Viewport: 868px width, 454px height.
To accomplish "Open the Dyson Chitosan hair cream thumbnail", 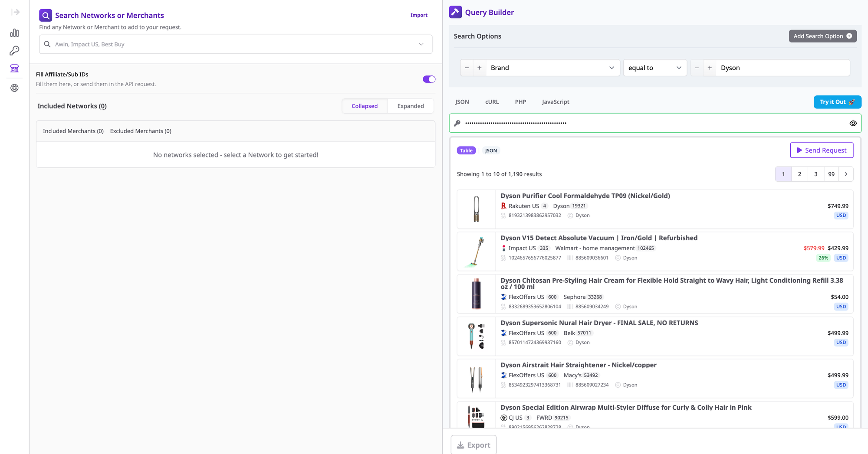I will coord(476,294).
